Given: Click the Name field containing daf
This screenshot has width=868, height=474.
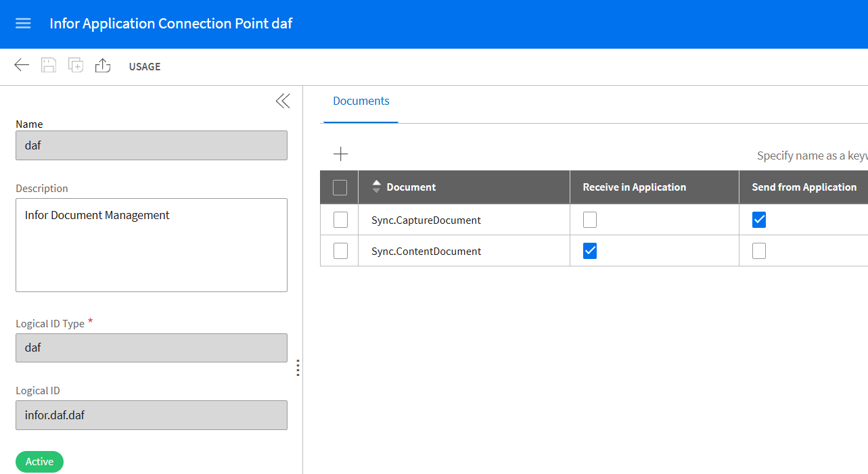Looking at the screenshot, I should [x=152, y=145].
